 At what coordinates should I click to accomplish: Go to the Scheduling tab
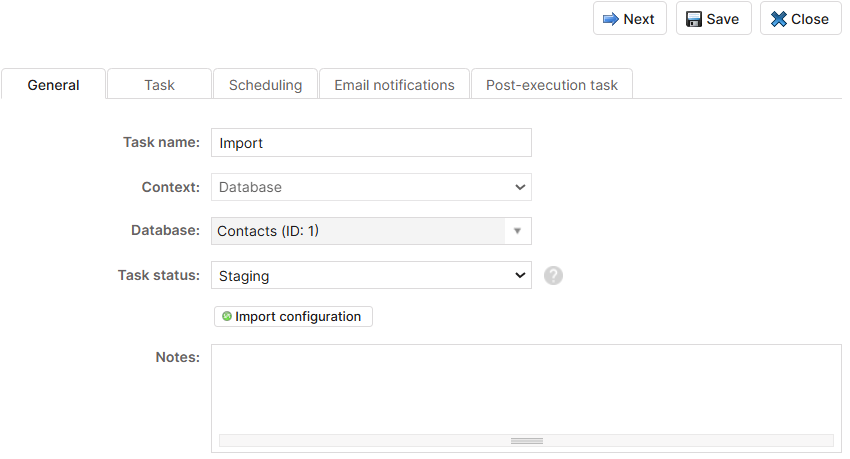(x=265, y=85)
